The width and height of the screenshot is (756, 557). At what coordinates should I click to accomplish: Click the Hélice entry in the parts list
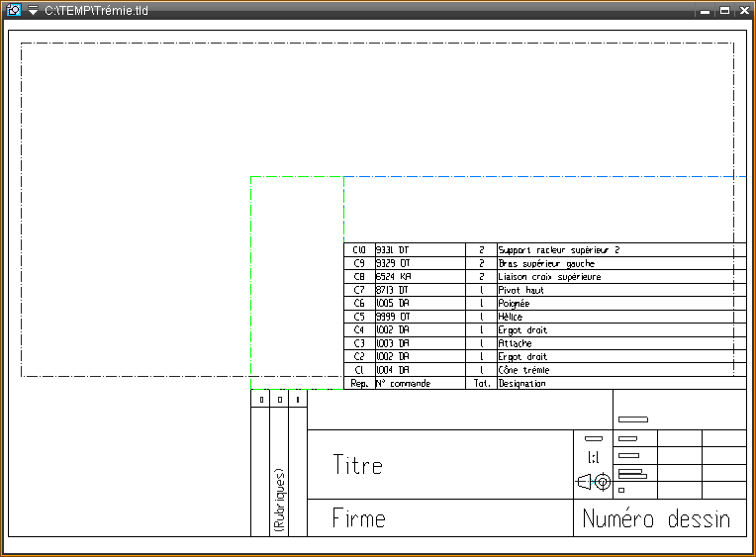tap(510, 317)
